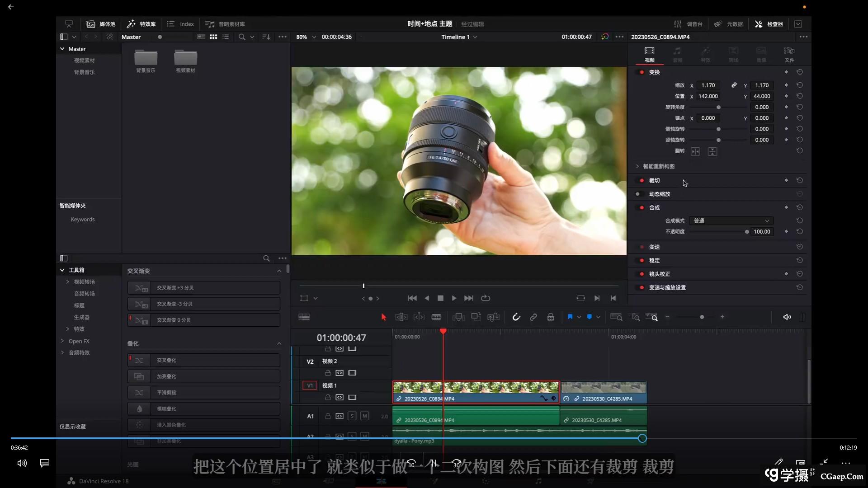The height and width of the screenshot is (488, 868).
Task: Toggle the linked selection chain icon
Action: coord(533,317)
